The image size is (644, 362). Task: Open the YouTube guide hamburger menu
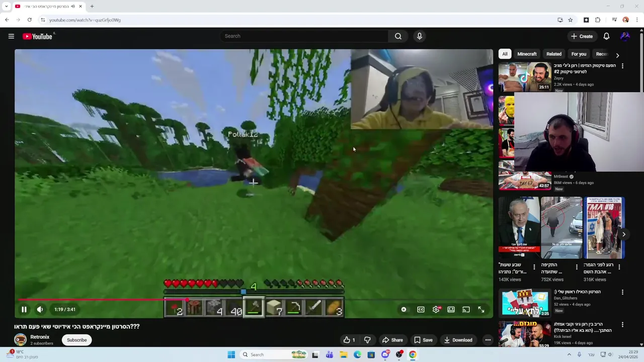11,36
